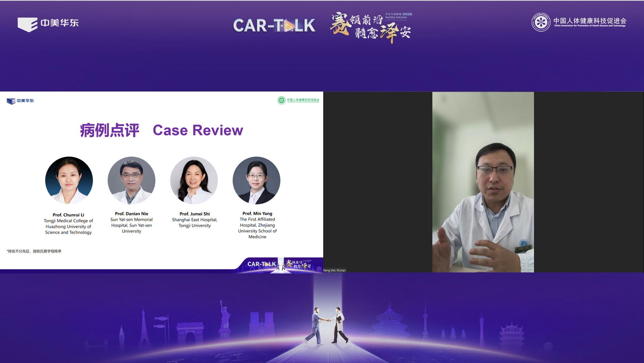Click the 中美华东 logo in top-left banner

48,23
